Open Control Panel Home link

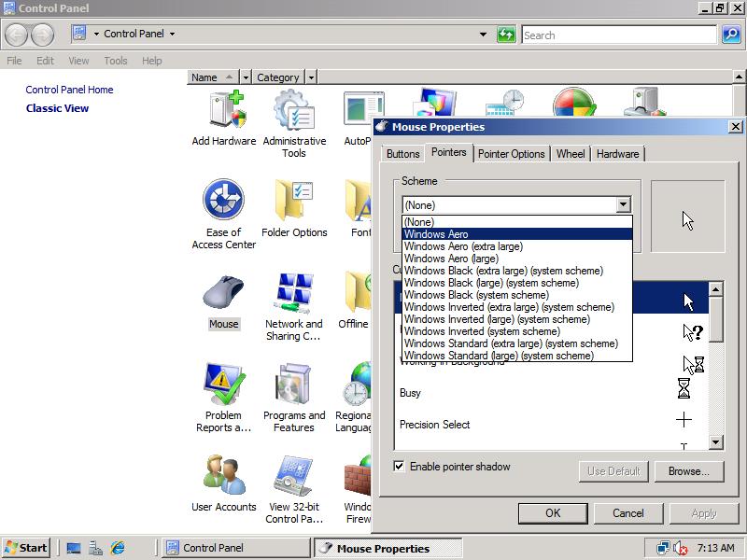click(69, 90)
